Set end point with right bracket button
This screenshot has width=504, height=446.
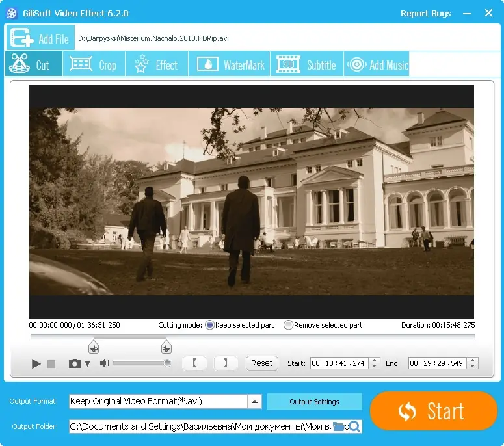[225, 363]
